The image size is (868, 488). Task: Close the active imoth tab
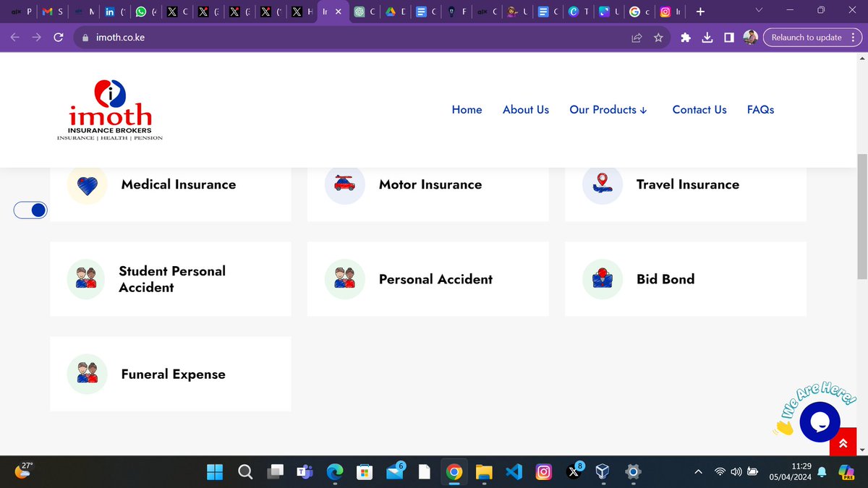click(x=338, y=12)
